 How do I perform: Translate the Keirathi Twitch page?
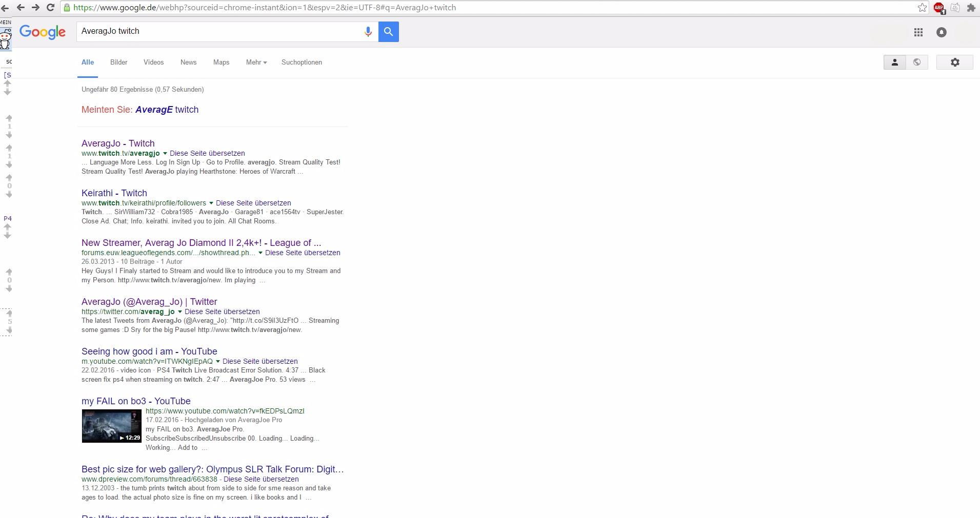click(x=253, y=203)
